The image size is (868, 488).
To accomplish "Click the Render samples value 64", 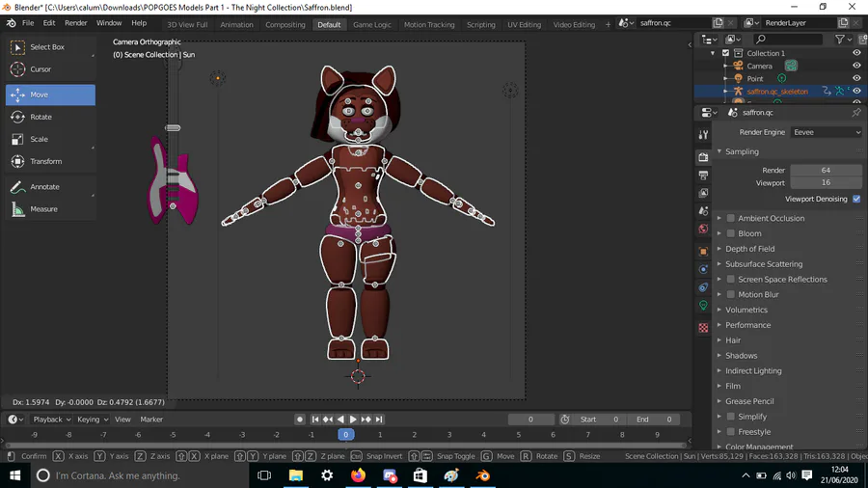I will click(x=826, y=170).
